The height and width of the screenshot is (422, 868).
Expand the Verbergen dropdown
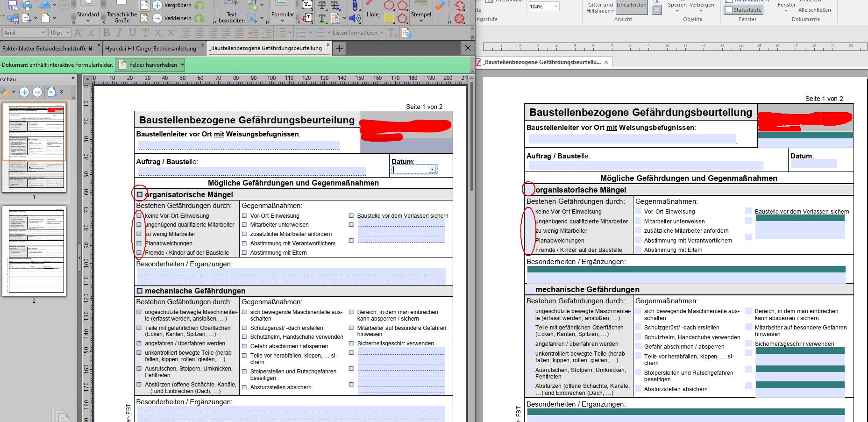pos(702,7)
